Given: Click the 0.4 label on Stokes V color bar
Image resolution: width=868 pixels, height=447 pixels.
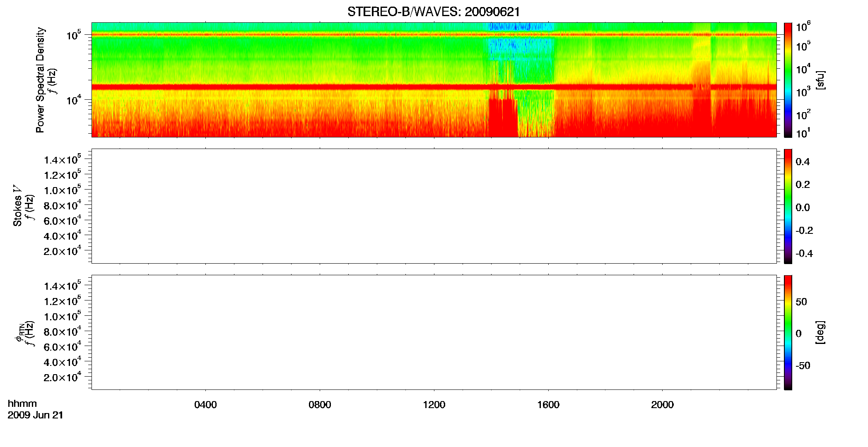Looking at the screenshot, I should pos(803,162).
